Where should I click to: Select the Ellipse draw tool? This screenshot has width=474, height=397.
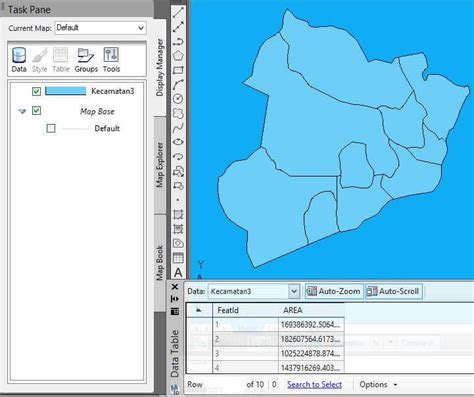(x=178, y=142)
